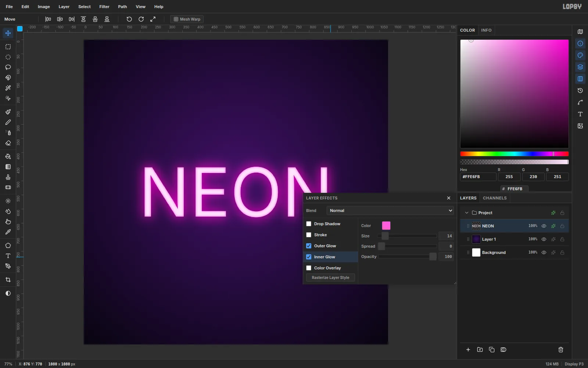Select the Rectangular Marquee tool
The image size is (588, 368).
click(x=8, y=47)
